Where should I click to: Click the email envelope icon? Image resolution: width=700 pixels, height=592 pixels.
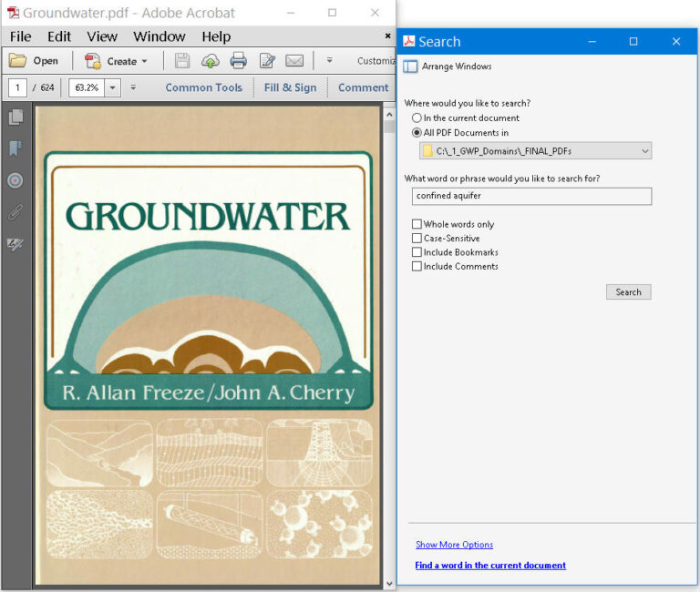coord(293,61)
